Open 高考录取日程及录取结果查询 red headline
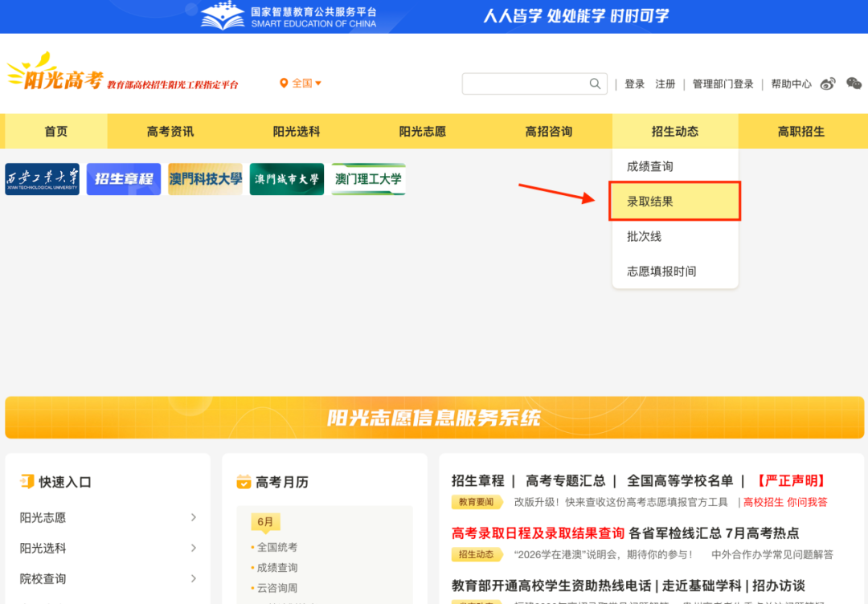 click(538, 533)
